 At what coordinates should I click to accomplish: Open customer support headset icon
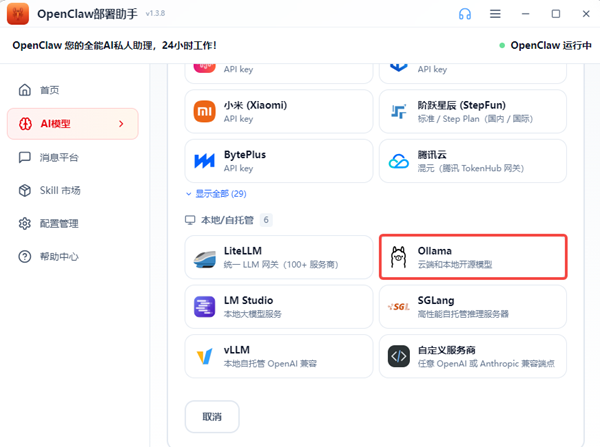(465, 14)
